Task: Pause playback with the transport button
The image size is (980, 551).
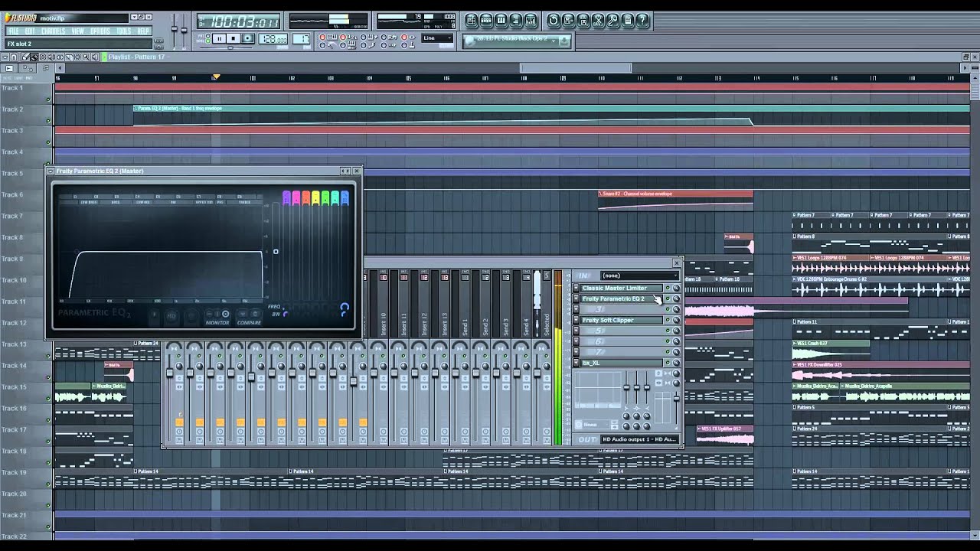Action: (x=219, y=38)
